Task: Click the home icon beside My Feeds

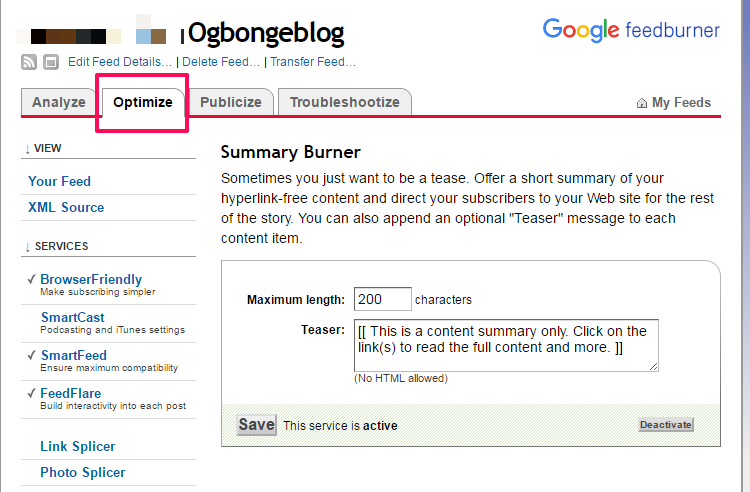Action: point(641,103)
